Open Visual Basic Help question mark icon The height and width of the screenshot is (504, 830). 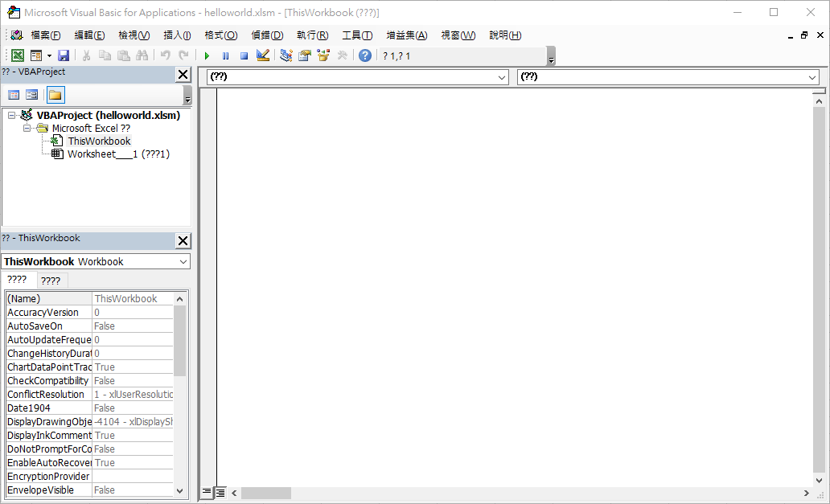coord(365,55)
